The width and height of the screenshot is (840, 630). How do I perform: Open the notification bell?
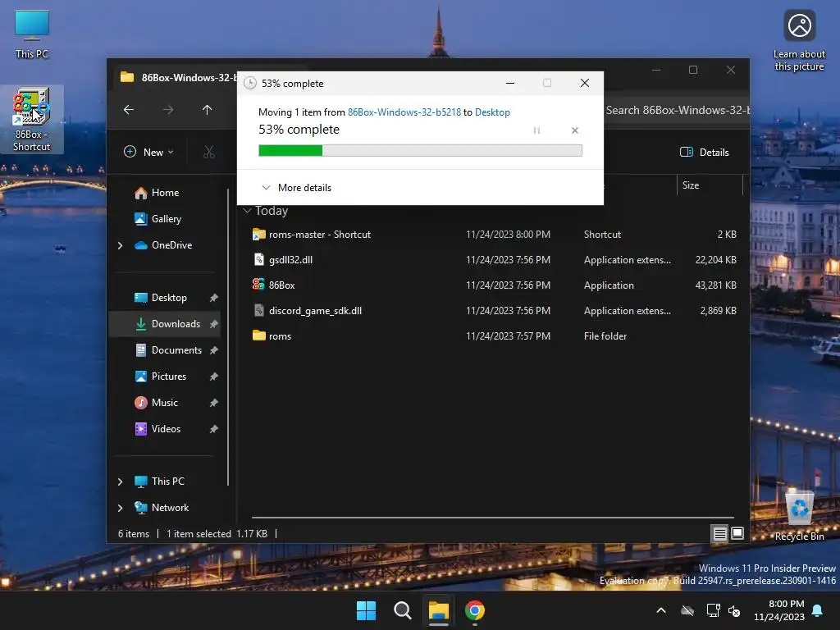tap(818, 610)
